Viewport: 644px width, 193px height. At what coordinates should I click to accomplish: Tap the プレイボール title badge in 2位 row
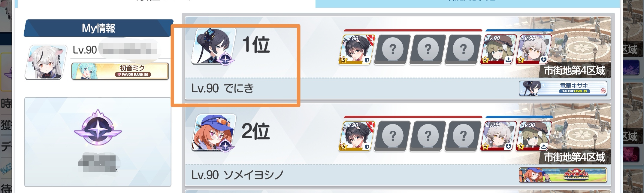(x=563, y=175)
